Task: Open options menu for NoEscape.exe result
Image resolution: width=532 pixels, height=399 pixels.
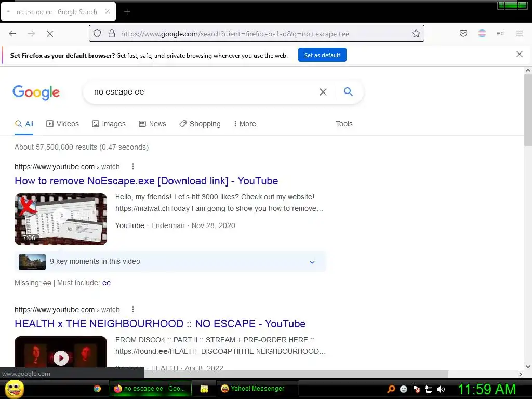Action: [133, 166]
